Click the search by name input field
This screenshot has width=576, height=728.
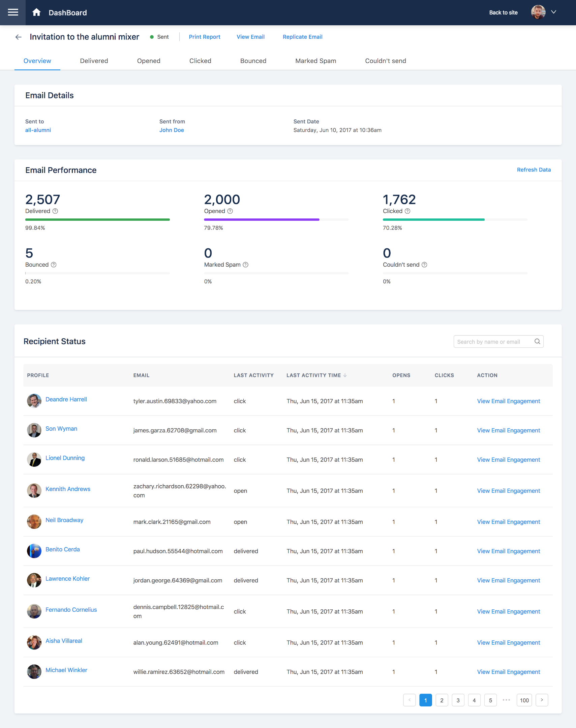tap(492, 341)
